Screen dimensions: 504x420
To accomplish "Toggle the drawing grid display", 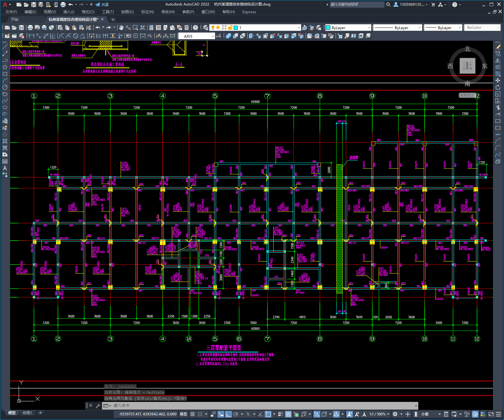I will pos(193,414).
